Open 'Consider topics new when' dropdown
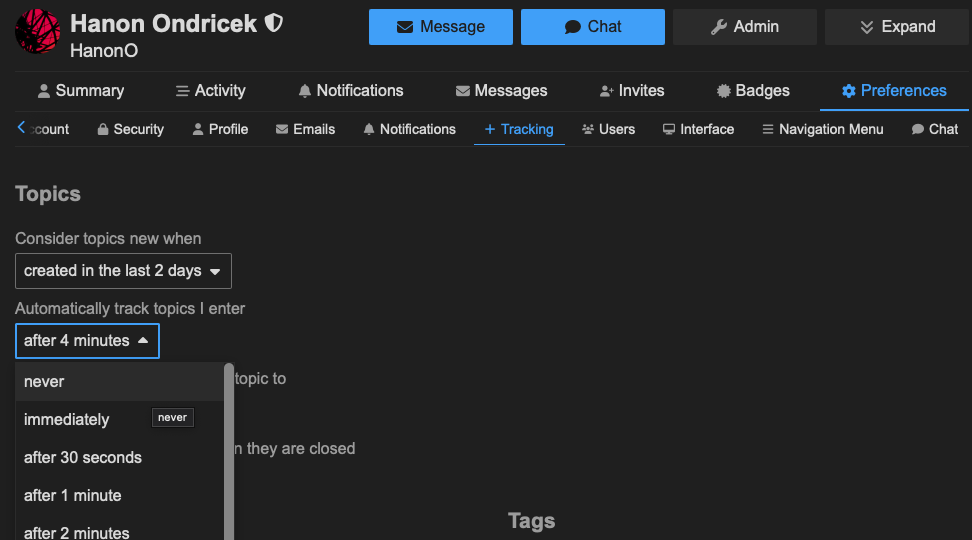Screen dimensions: 972x540 [123, 271]
